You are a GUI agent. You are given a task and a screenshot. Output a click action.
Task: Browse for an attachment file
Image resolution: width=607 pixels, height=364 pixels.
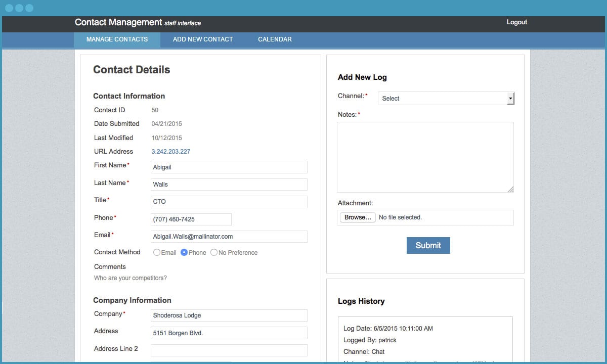(x=357, y=217)
